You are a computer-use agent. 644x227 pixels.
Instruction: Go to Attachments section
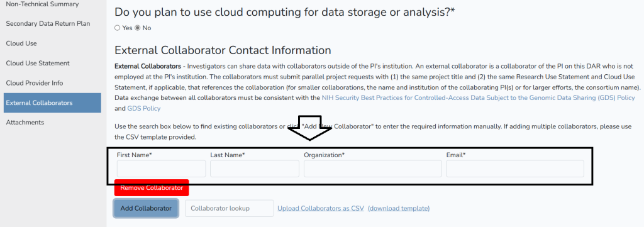25,123
